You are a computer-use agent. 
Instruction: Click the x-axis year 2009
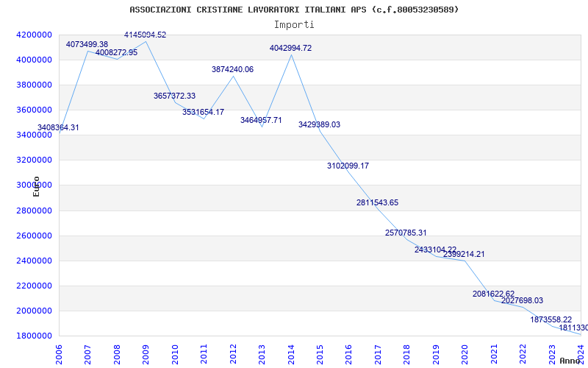[x=146, y=355]
